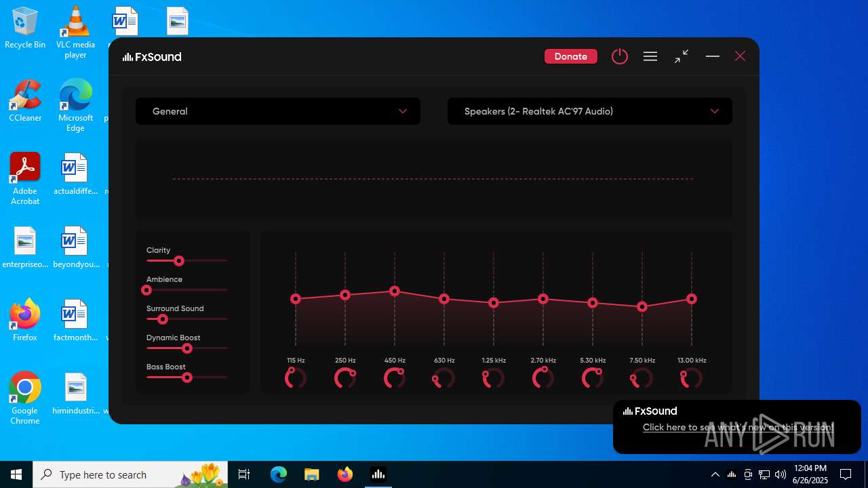Select the 5.30 kHz EQ band point
The image size is (868, 488).
pos(593,303)
